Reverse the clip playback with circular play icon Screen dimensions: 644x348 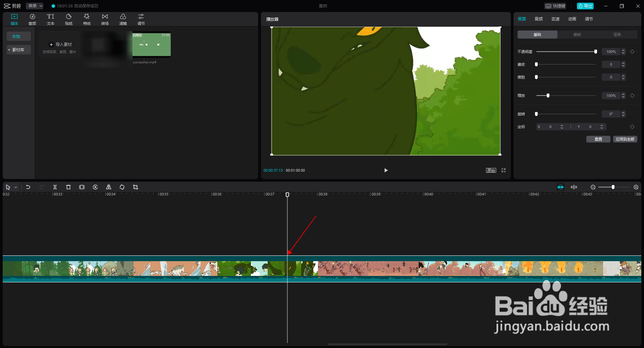pos(95,187)
